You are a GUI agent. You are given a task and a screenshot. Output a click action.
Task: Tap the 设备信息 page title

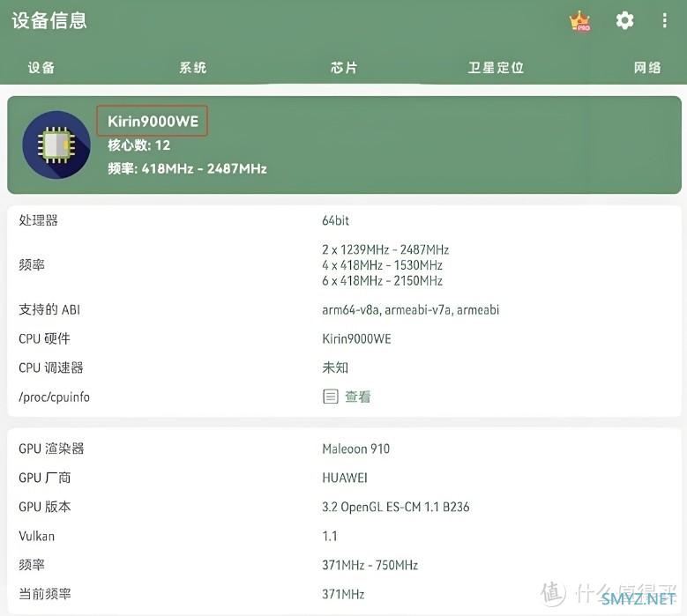click(49, 20)
